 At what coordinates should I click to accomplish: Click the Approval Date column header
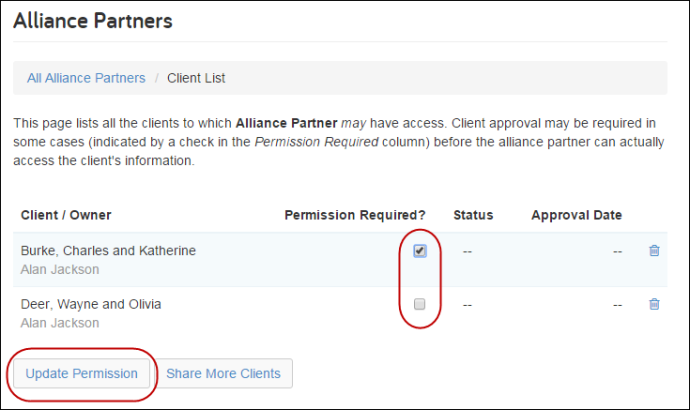576,215
